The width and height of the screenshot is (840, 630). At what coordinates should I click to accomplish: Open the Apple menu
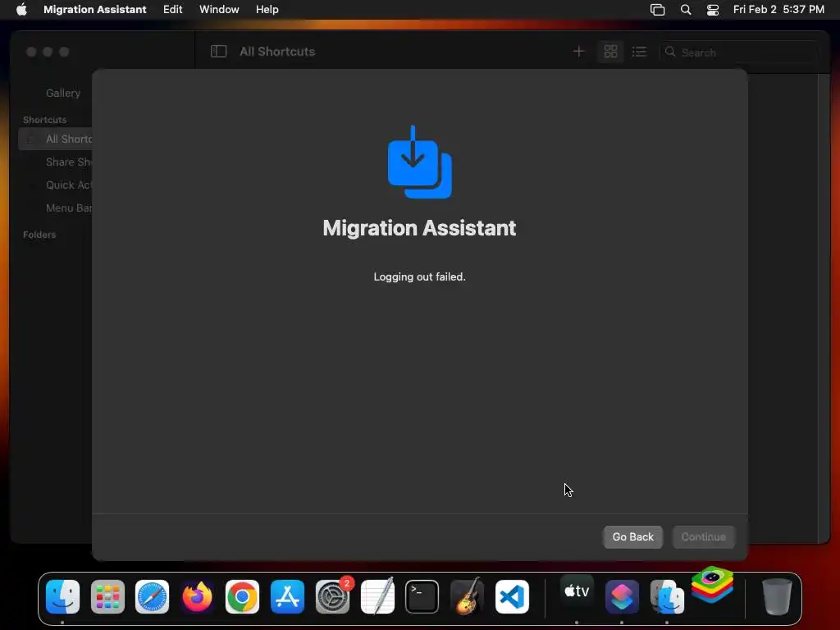click(x=21, y=9)
